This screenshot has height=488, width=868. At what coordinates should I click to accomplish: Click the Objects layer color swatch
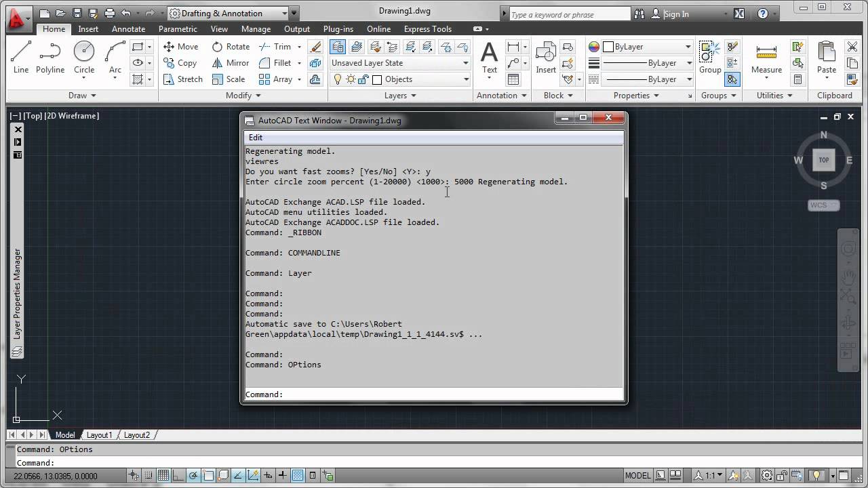pos(377,79)
